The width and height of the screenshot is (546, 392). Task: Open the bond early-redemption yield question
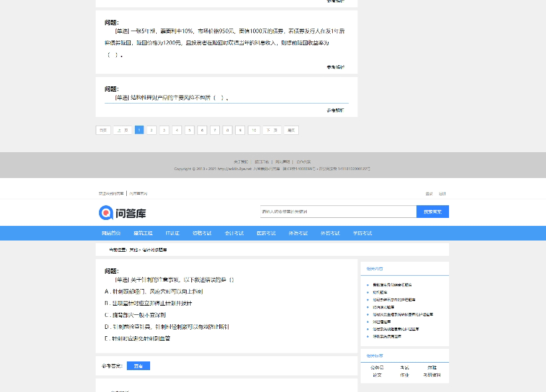point(225,43)
